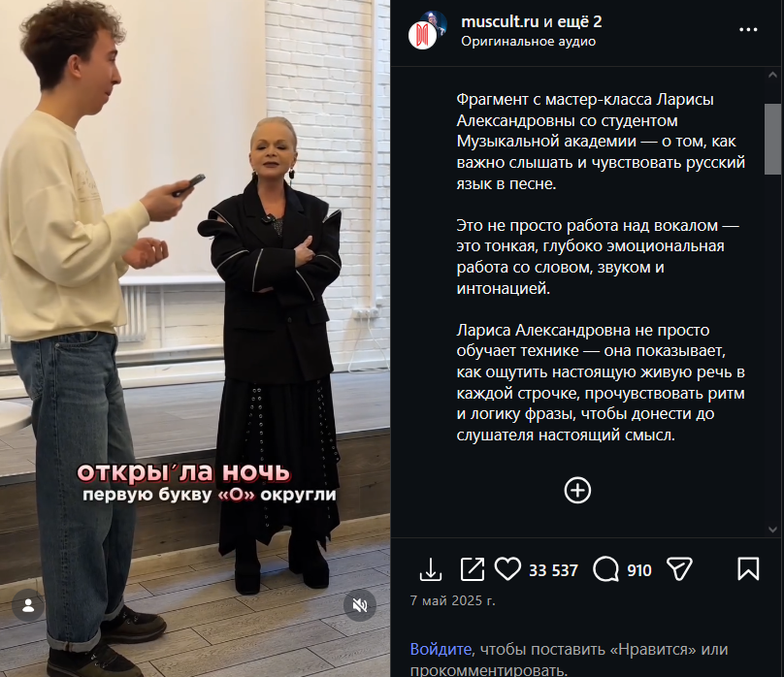Open comments via speech bubble icon
Screen dimensions: 784x677
(x=605, y=569)
